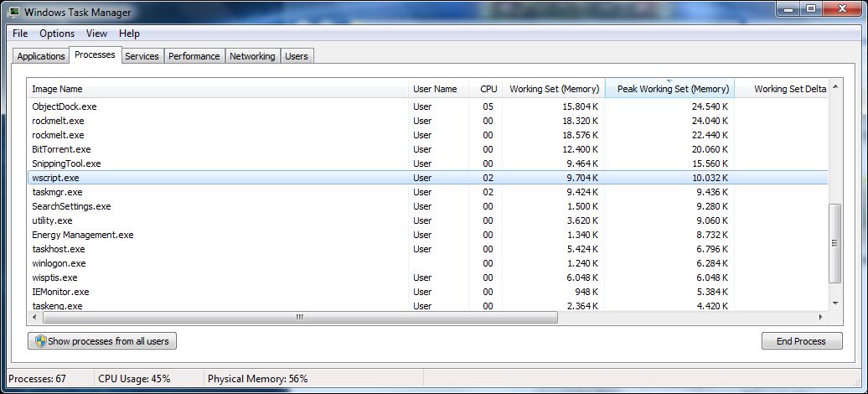
Task: Select the BitTorrent.exe process
Action: coord(427,149)
